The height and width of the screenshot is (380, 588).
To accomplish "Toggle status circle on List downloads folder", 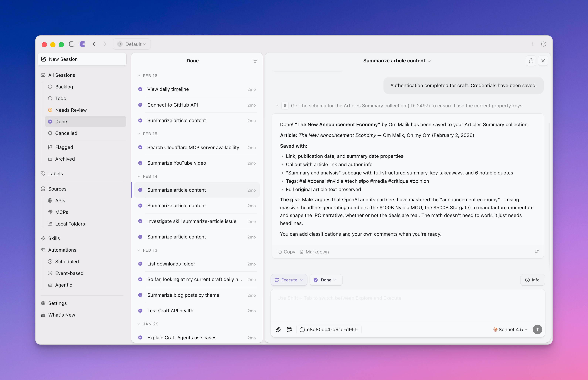I will [140, 264].
